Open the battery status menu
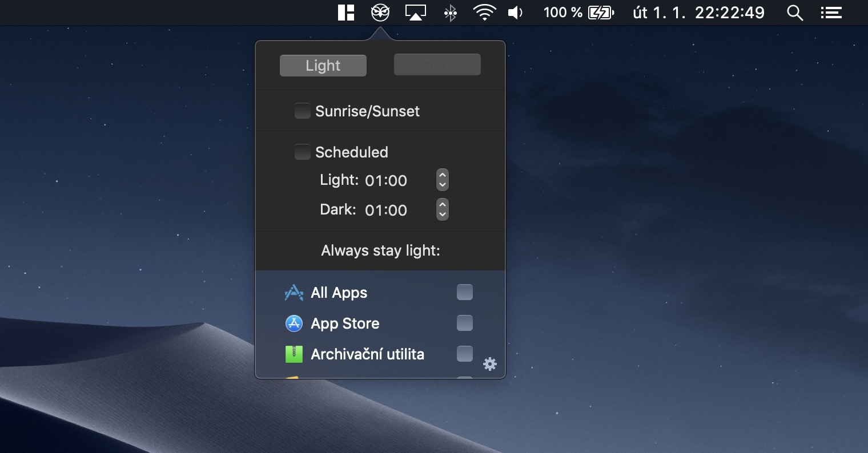The height and width of the screenshot is (453, 868). [x=601, y=13]
